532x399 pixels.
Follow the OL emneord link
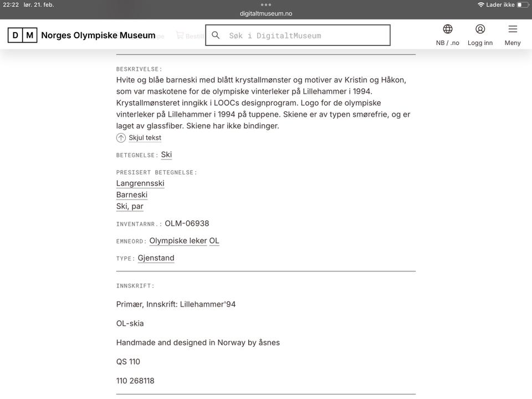(x=214, y=241)
